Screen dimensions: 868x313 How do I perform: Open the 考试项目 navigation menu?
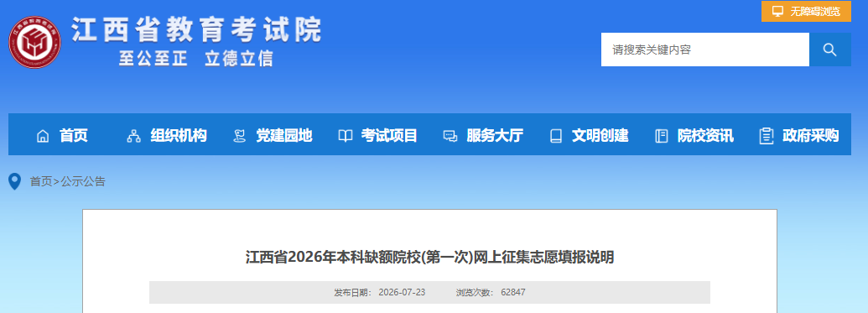click(389, 135)
